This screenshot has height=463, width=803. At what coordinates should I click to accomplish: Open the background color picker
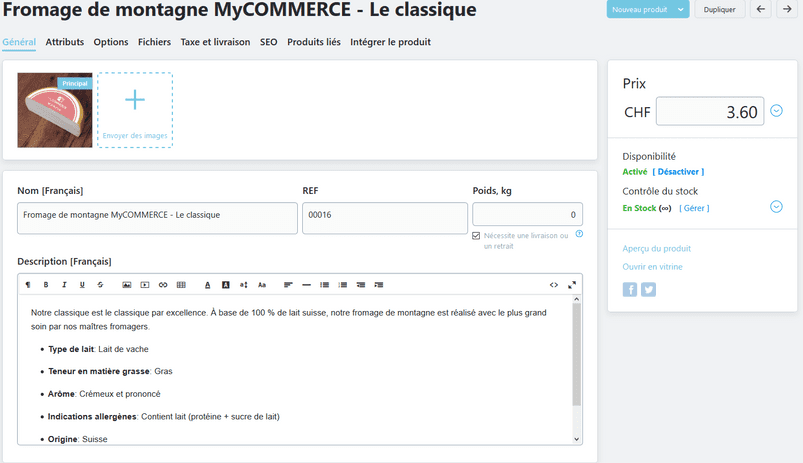click(x=225, y=285)
